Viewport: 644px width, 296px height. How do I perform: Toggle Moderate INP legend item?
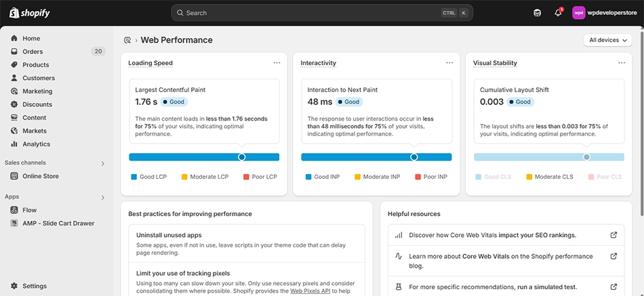tap(377, 177)
